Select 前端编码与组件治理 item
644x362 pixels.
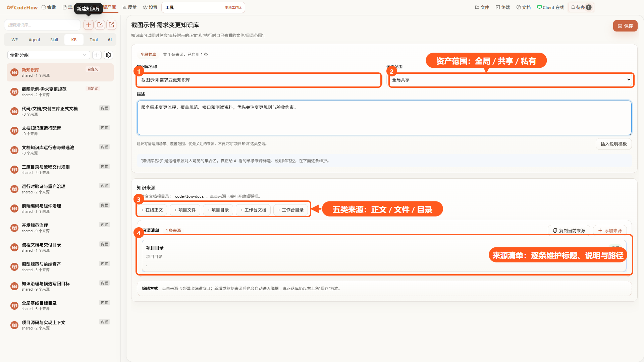pos(60,208)
